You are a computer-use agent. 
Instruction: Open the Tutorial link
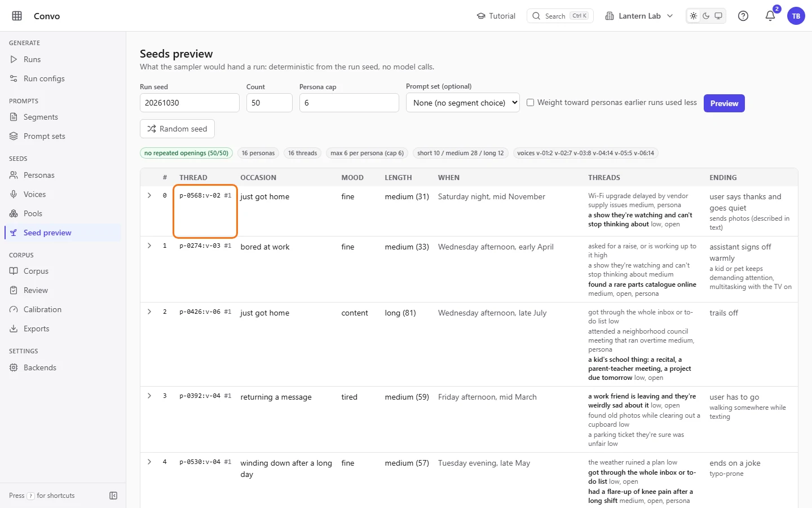coord(496,16)
